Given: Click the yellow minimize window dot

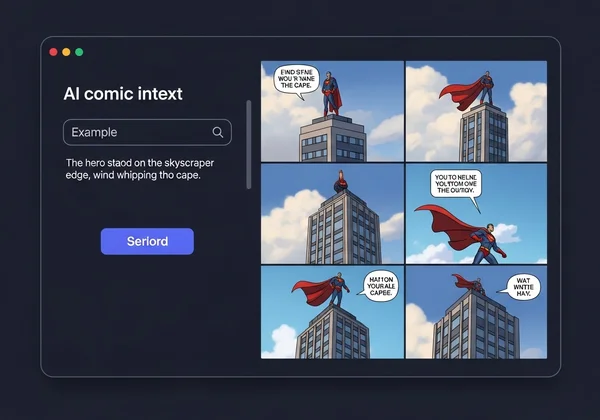Looking at the screenshot, I should tap(66, 52).
